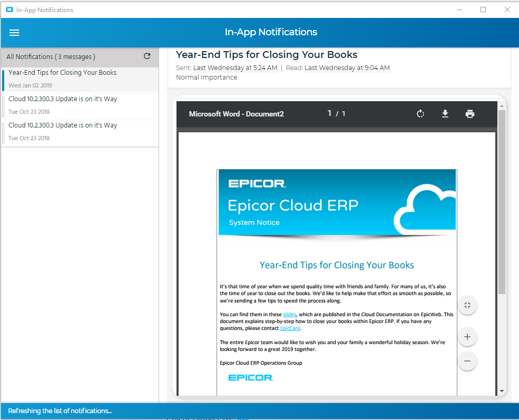Viewport: 519px width, 420px height.
Task: Minimize the In-App Notifications window
Action: click(x=459, y=9)
